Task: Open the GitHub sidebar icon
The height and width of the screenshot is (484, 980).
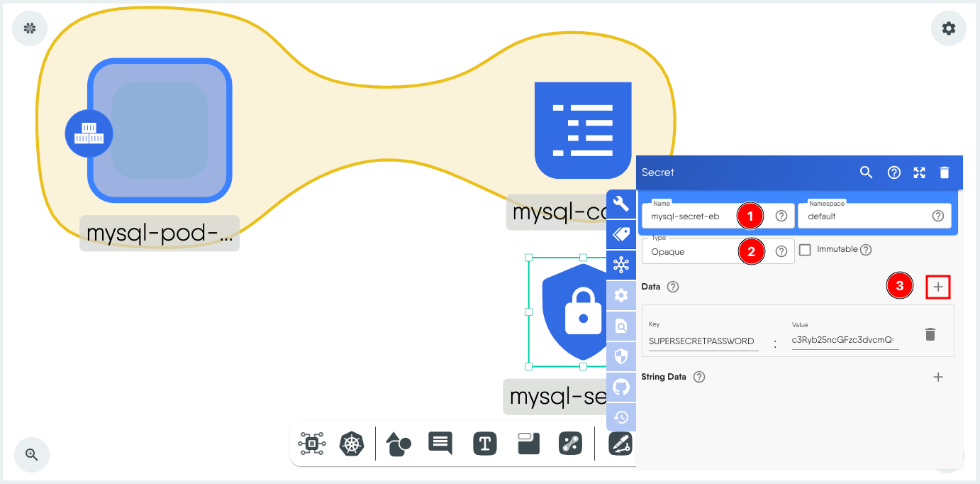Action: [621, 386]
